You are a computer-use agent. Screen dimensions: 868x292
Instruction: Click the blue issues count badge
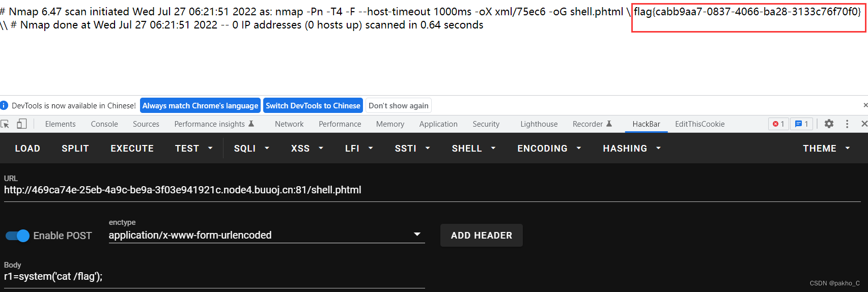pos(802,124)
